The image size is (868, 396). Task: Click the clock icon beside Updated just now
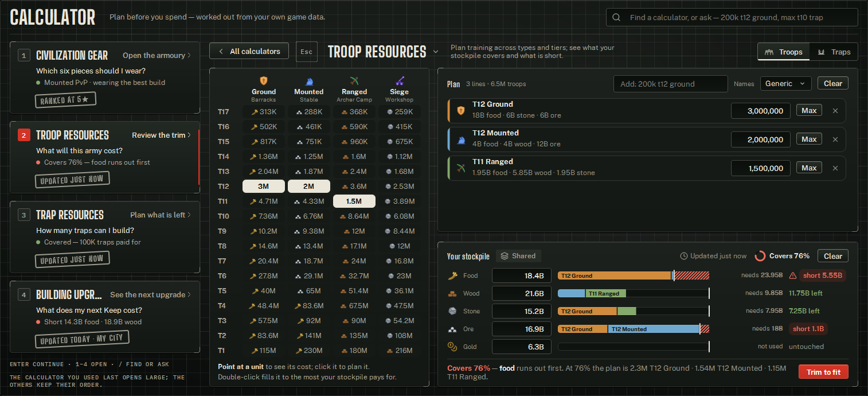tap(684, 256)
